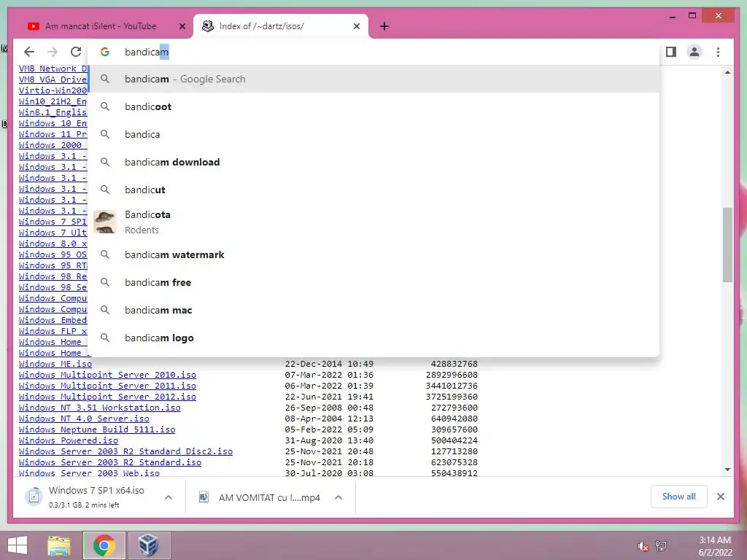The image size is (747, 560).
Task: Download Windows Multipoint Server 2010.iso
Action: click(107, 375)
